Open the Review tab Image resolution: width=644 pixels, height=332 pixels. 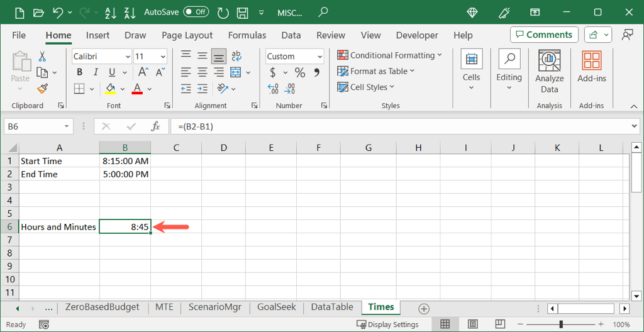coord(331,35)
